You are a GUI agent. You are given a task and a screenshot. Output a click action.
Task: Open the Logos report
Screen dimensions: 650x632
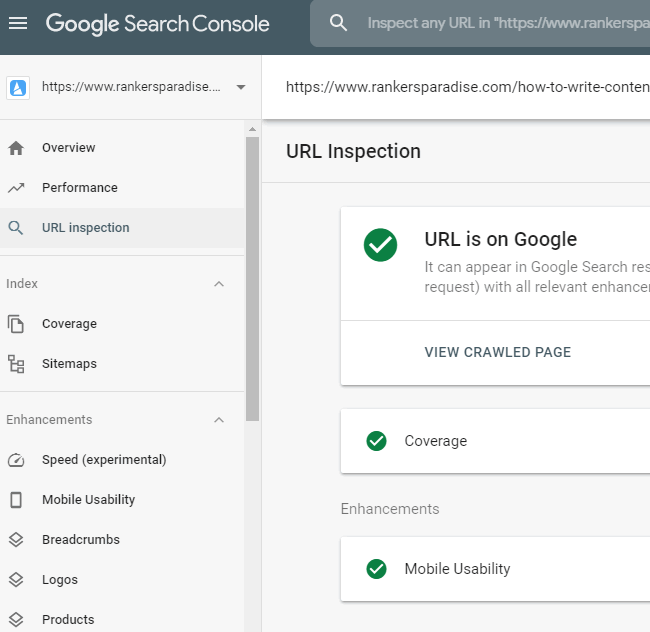pyautogui.click(x=122, y=579)
